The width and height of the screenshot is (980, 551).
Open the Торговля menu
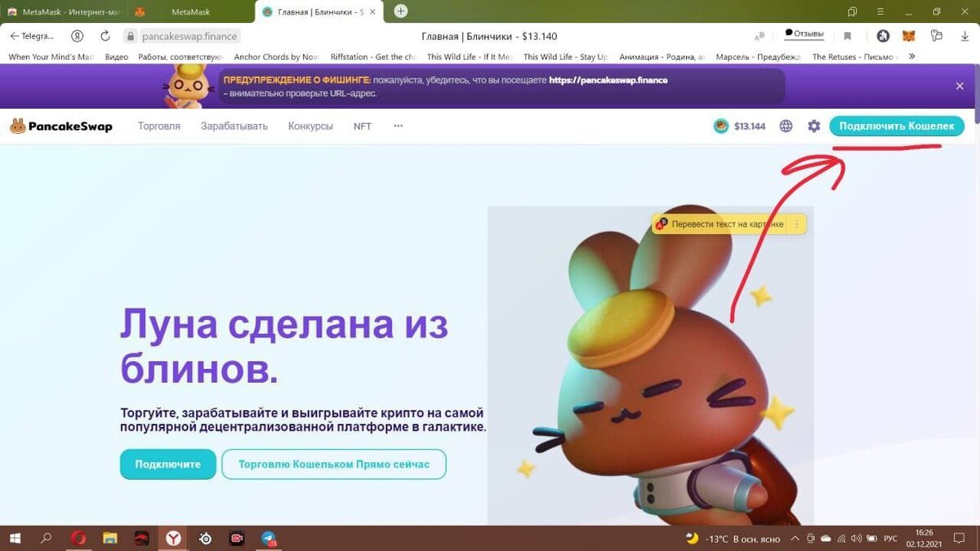click(x=159, y=127)
